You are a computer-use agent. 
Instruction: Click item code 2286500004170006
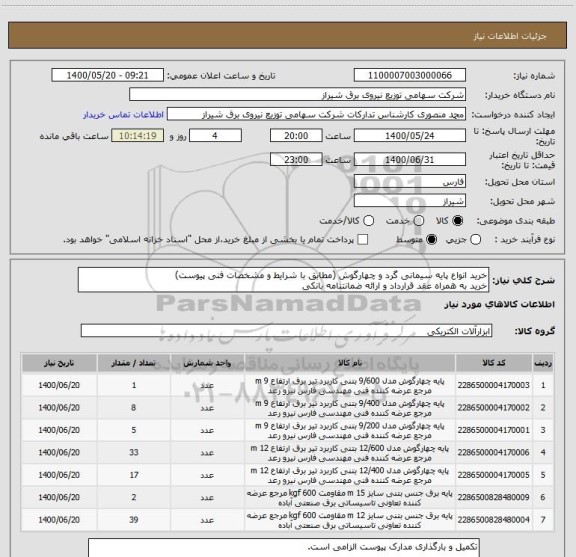click(x=493, y=452)
